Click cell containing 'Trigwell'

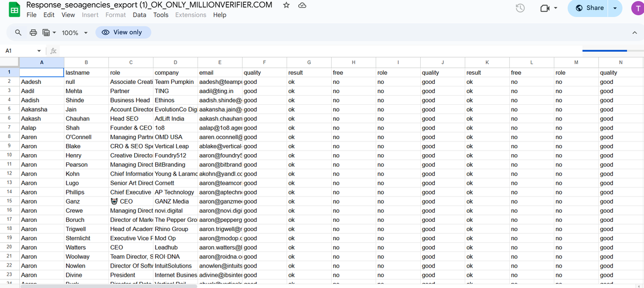(86, 229)
